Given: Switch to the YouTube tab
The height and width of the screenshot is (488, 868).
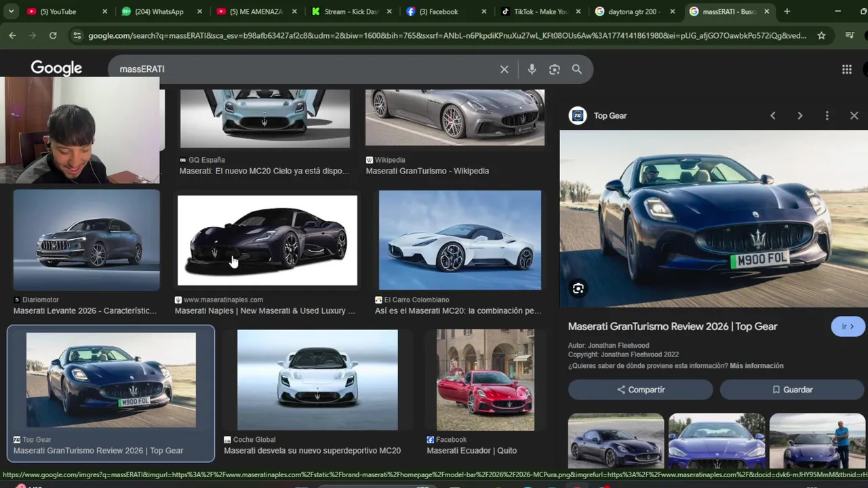Looking at the screenshot, I should (x=66, y=12).
